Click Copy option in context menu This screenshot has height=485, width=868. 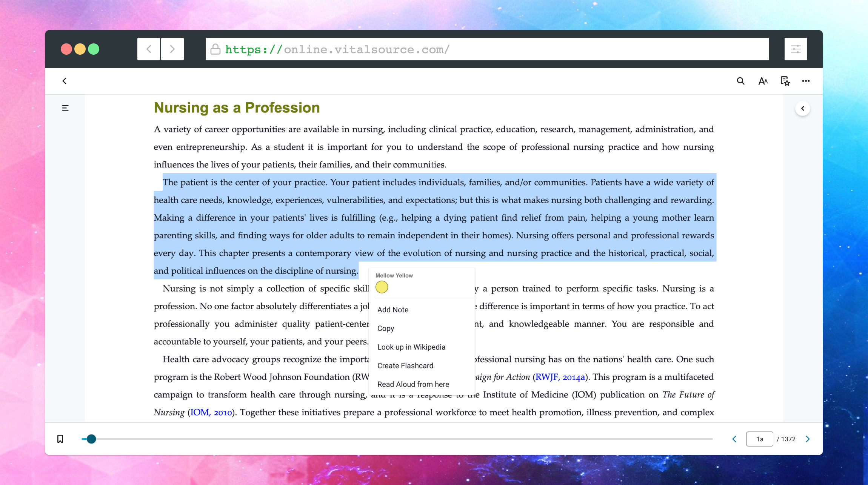(x=386, y=328)
